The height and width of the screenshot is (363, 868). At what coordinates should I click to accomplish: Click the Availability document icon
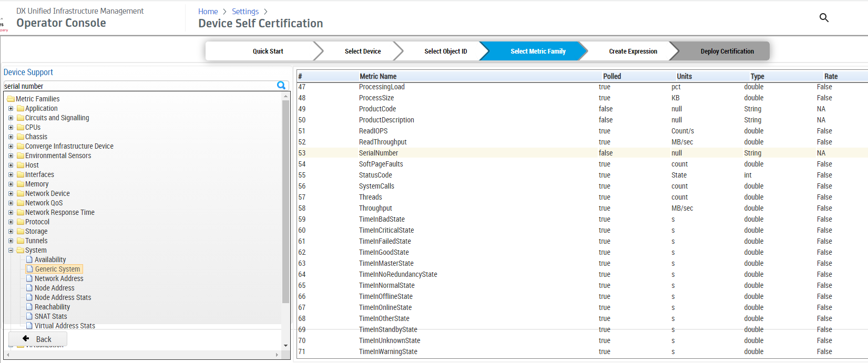29,260
